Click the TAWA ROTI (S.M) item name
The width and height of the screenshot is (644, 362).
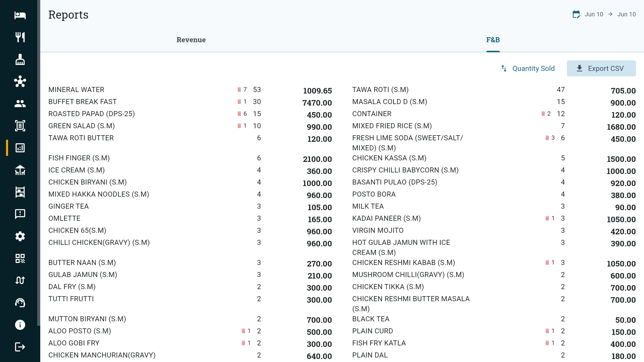point(380,89)
